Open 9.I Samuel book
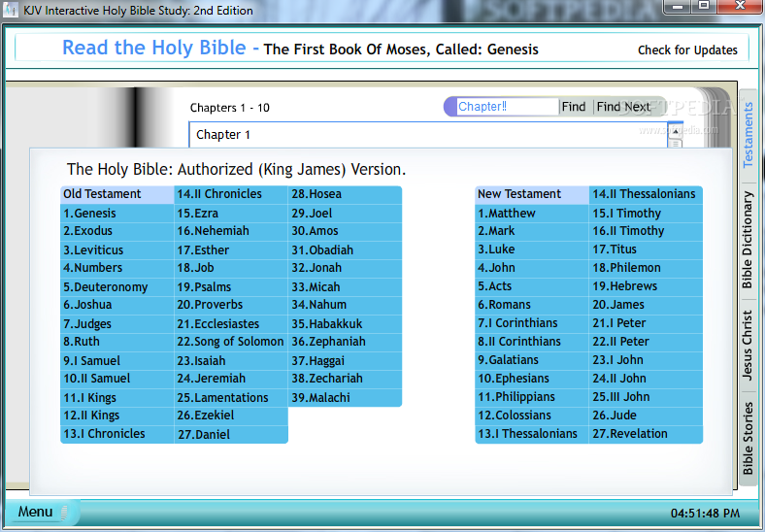The image size is (765, 532). point(117,361)
